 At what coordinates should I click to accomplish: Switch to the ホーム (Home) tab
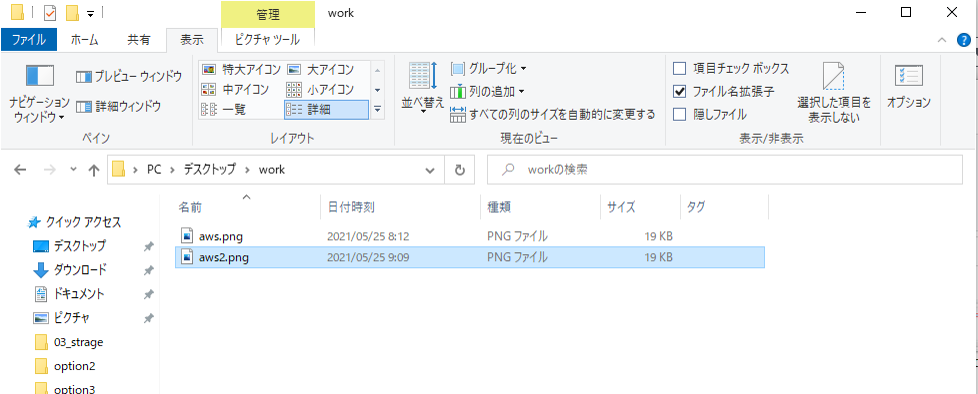tap(85, 40)
